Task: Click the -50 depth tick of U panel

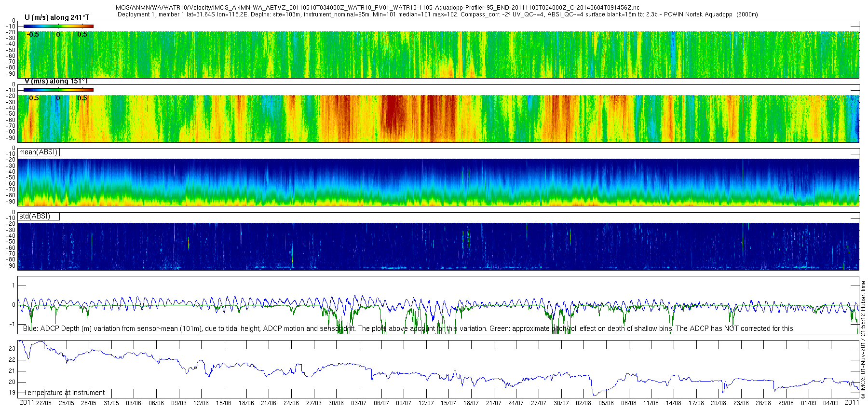Action: pyautogui.click(x=11, y=50)
